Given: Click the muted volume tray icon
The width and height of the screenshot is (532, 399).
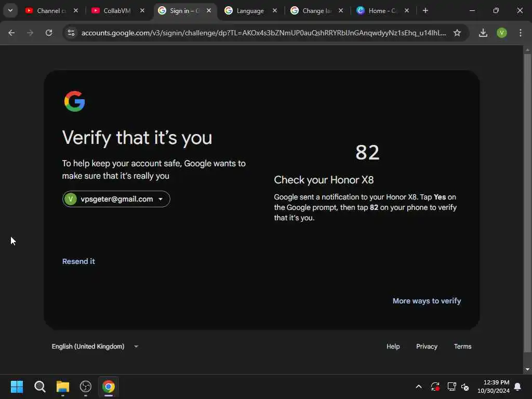Looking at the screenshot, I should pos(465,387).
